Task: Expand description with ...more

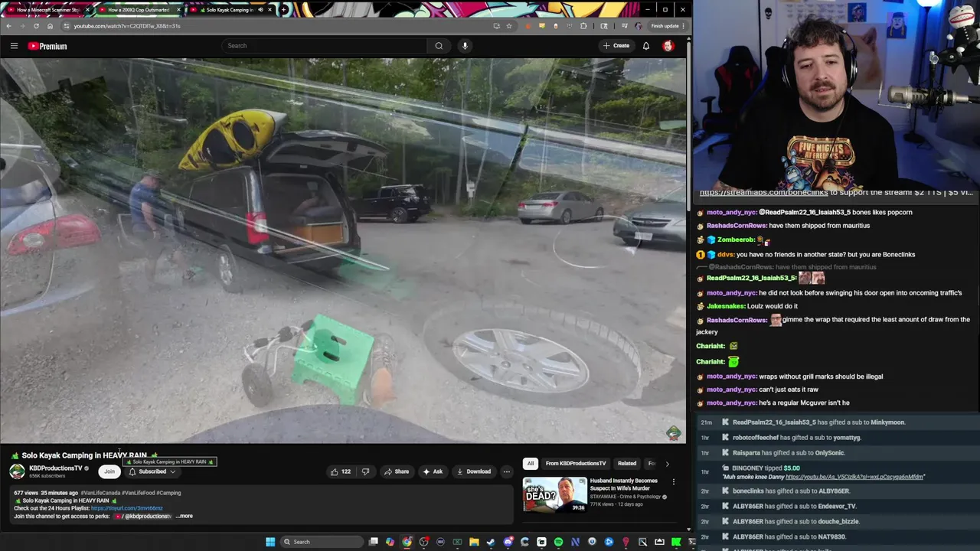Action: [x=185, y=516]
